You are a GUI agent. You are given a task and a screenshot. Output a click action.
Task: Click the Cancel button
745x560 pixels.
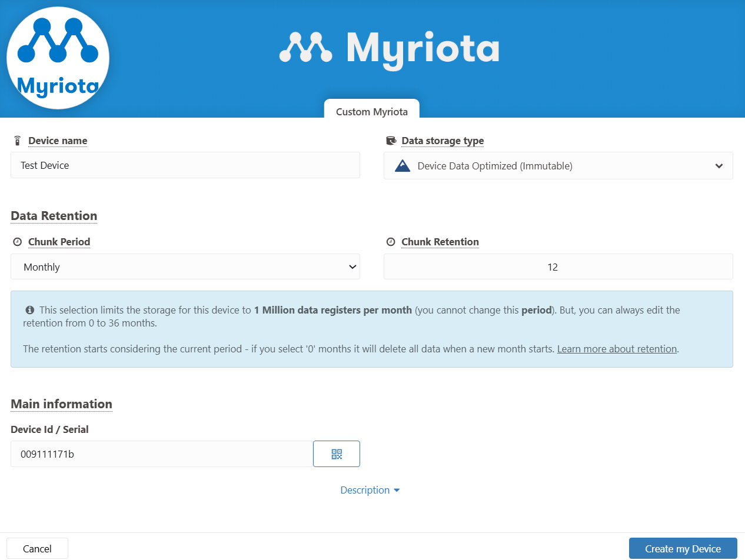tap(37, 549)
